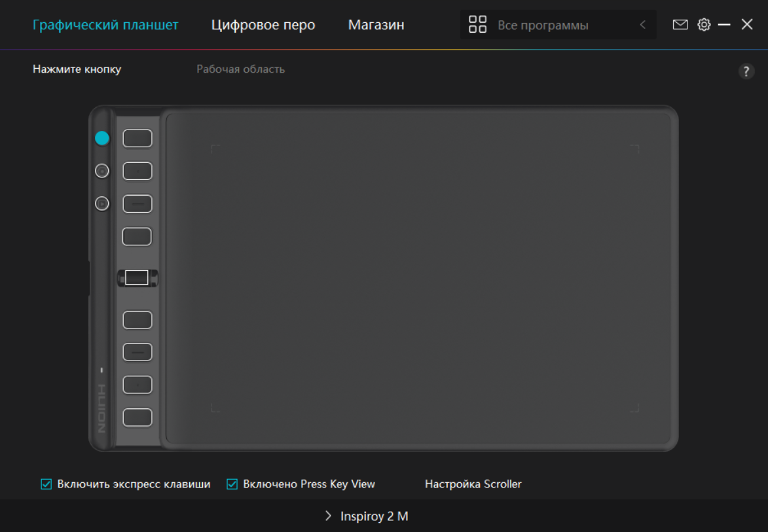The image size is (768, 532).
Task: Uncheck the Включено Press Key View option
Action: (232, 484)
